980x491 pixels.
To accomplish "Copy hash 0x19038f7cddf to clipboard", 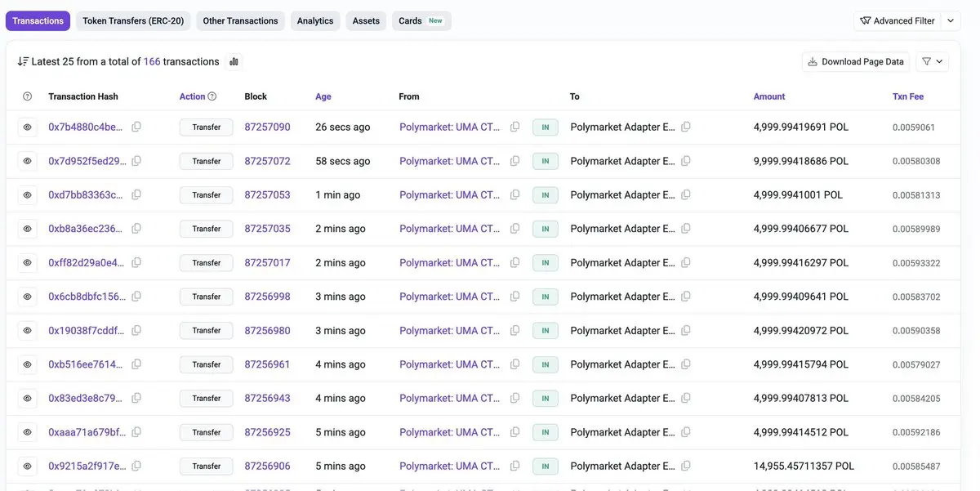I will point(136,330).
